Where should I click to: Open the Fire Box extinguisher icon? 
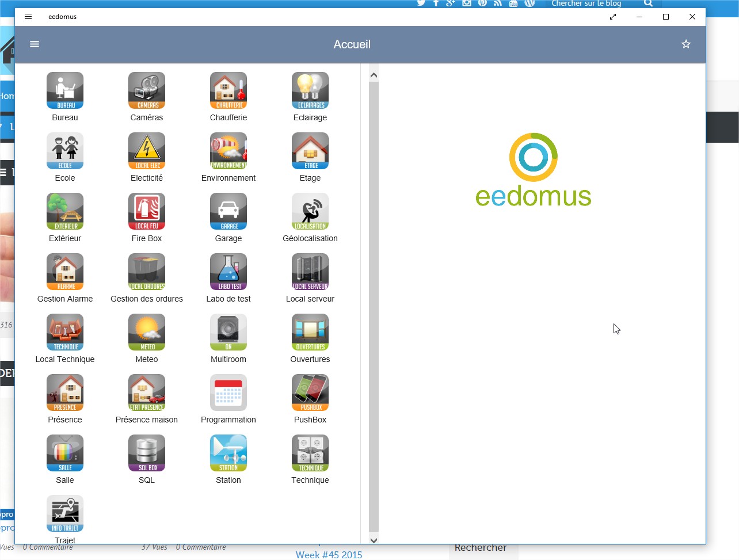[x=147, y=211]
